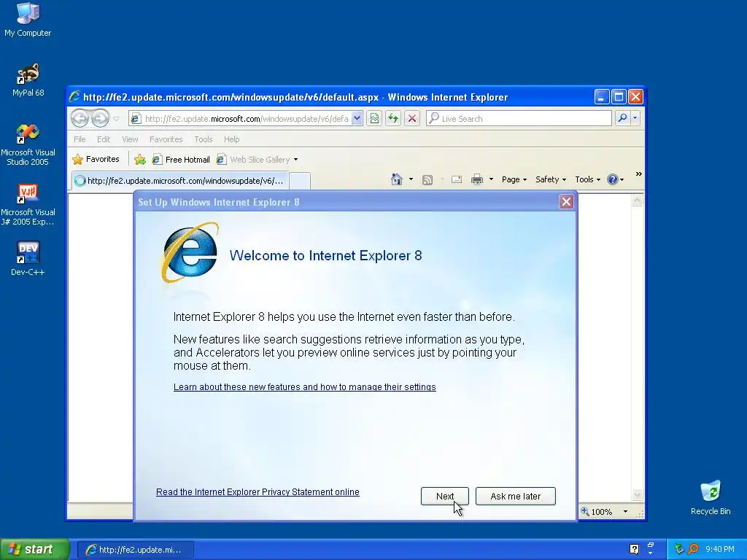The width and height of the screenshot is (747, 560).
Task: Open the Edit menu
Action: pos(104,139)
